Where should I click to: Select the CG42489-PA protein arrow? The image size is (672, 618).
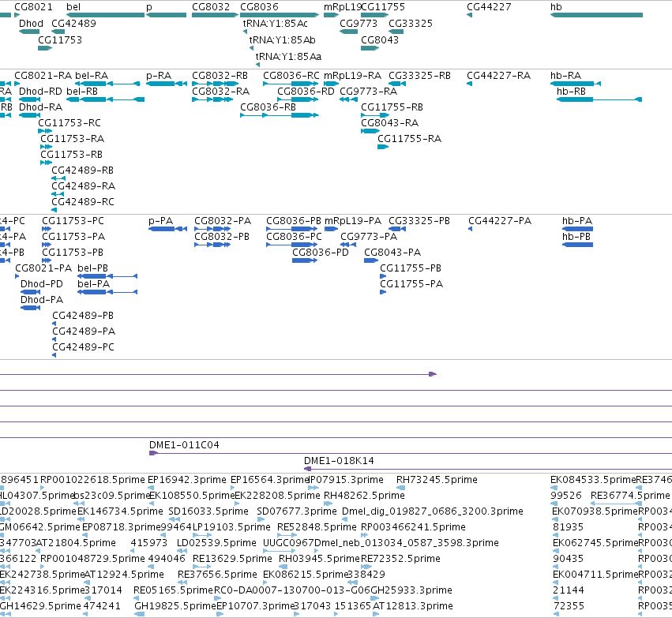[54, 339]
